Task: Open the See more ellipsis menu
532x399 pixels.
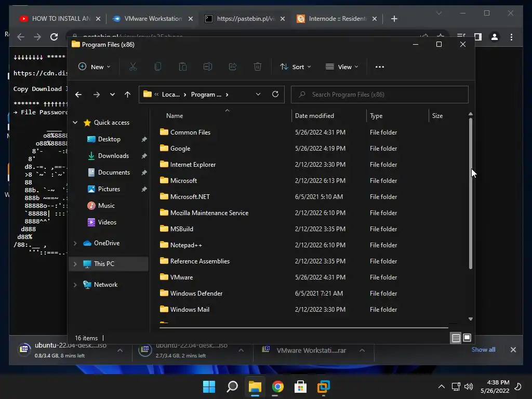Action: (380, 67)
